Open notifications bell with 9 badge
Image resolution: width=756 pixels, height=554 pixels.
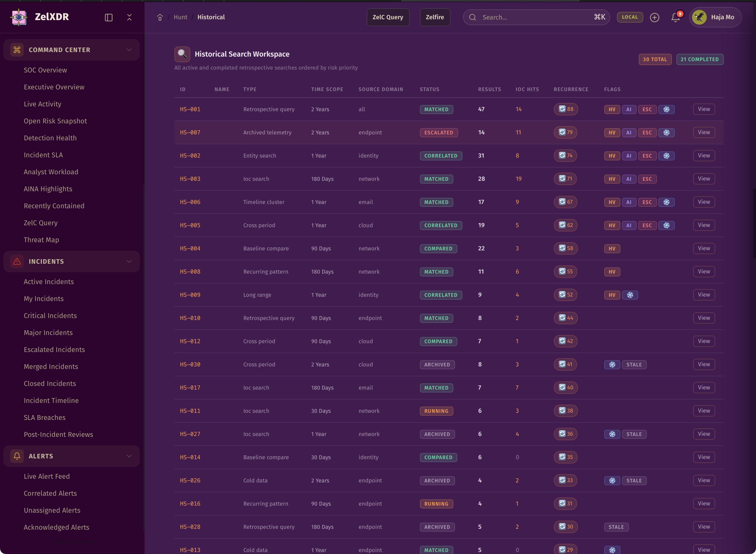click(675, 18)
